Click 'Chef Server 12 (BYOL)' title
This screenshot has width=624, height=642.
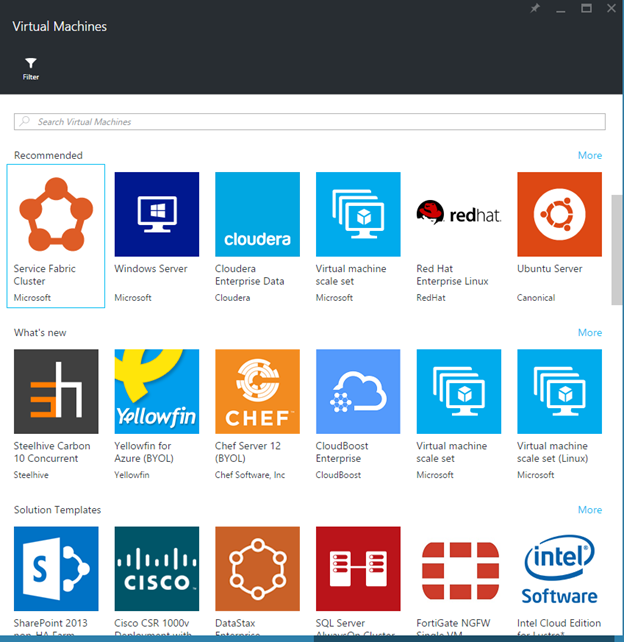(248, 452)
